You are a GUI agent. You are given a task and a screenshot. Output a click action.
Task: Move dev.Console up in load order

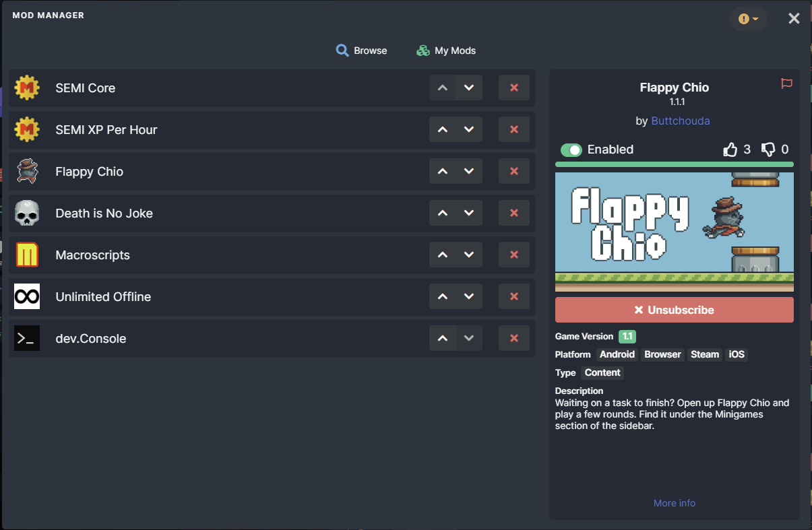coord(443,339)
